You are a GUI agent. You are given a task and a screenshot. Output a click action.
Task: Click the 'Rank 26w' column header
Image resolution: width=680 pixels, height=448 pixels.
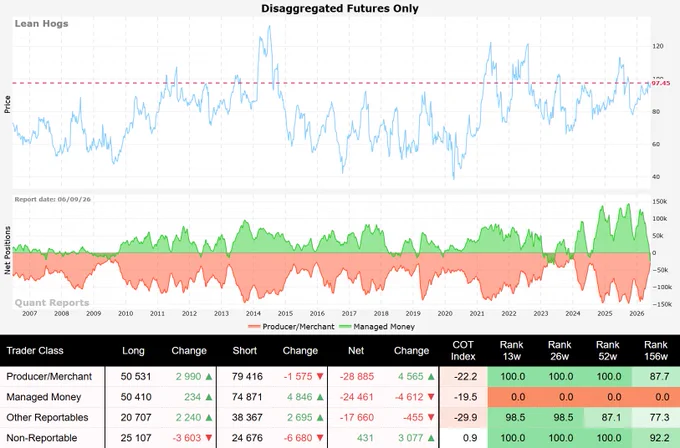point(559,350)
